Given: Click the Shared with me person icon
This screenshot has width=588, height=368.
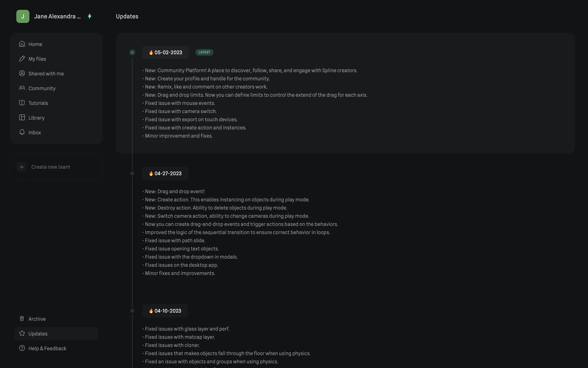Looking at the screenshot, I should [22, 73].
